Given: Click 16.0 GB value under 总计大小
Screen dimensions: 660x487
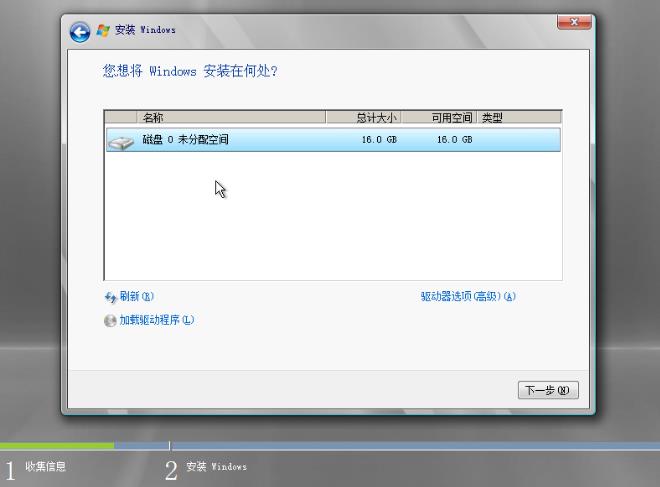Looking at the screenshot, I should [x=379, y=140].
